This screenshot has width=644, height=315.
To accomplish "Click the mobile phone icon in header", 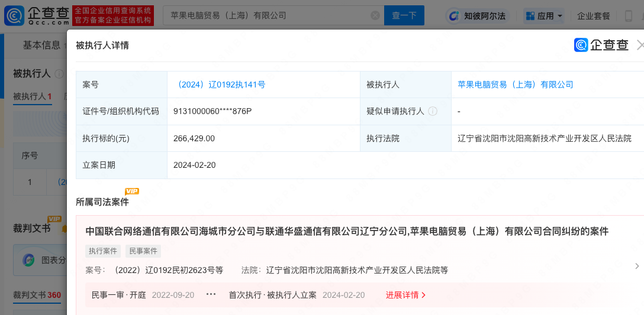I will [628, 16].
